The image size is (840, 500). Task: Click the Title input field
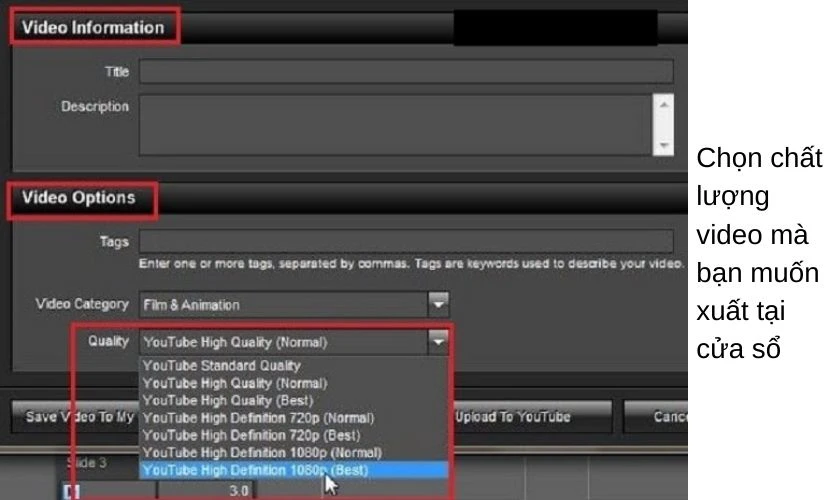406,71
